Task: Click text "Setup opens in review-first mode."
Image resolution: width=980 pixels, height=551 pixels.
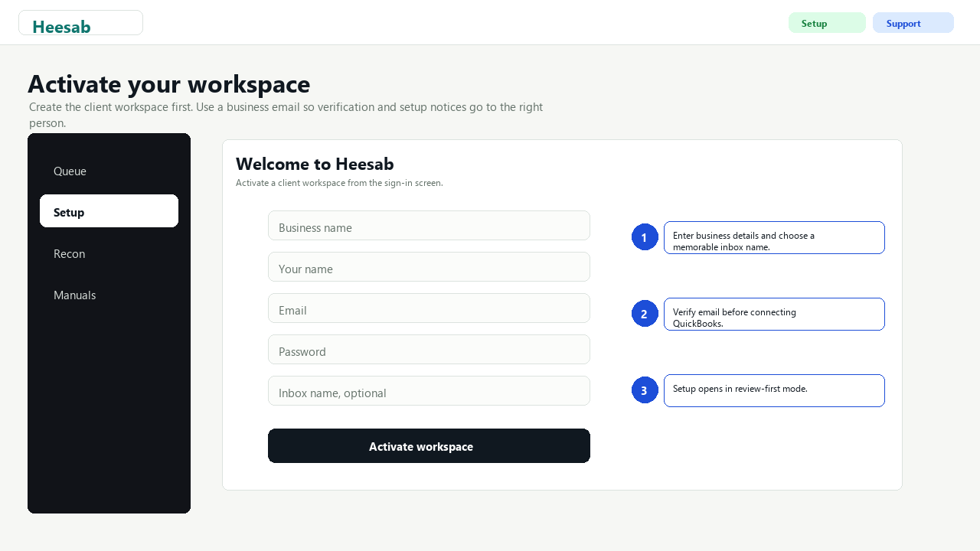Action: pos(740,389)
